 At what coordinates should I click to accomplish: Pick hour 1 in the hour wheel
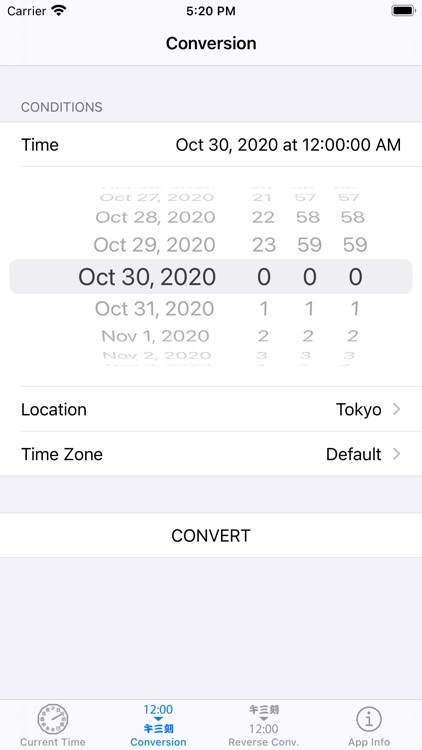click(264, 309)
